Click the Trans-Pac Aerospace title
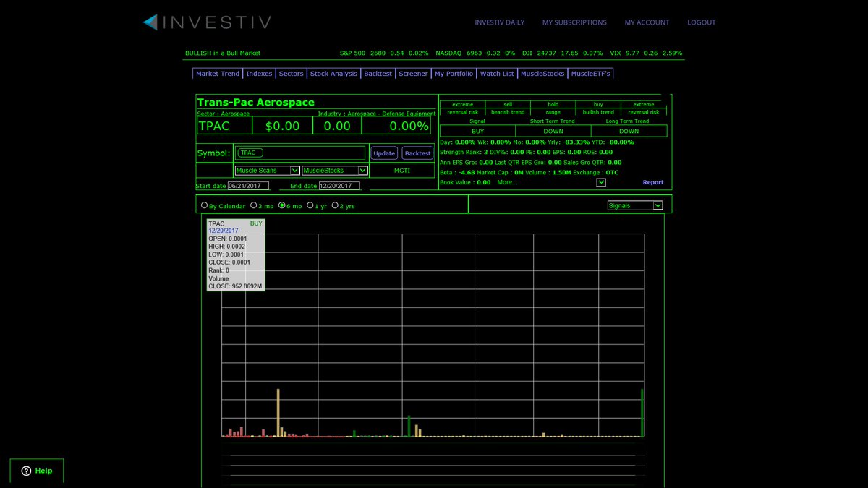This screenshot has width=868, height=488. point(256,103)
